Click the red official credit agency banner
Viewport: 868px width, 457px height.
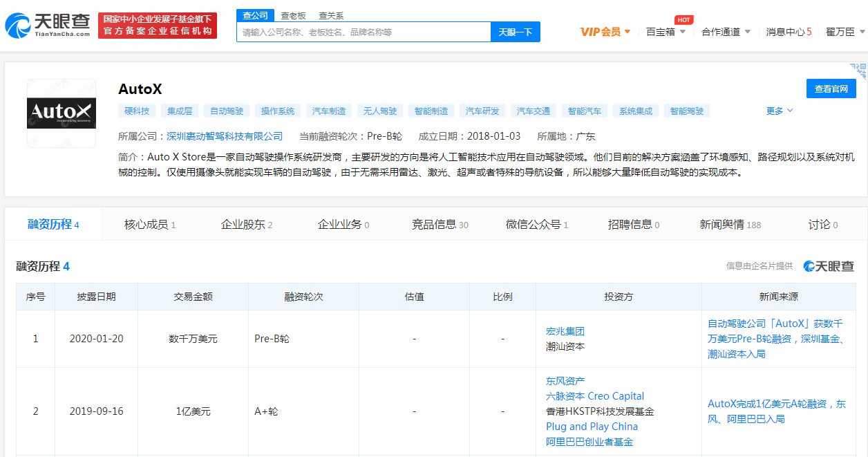click(158, 26)
